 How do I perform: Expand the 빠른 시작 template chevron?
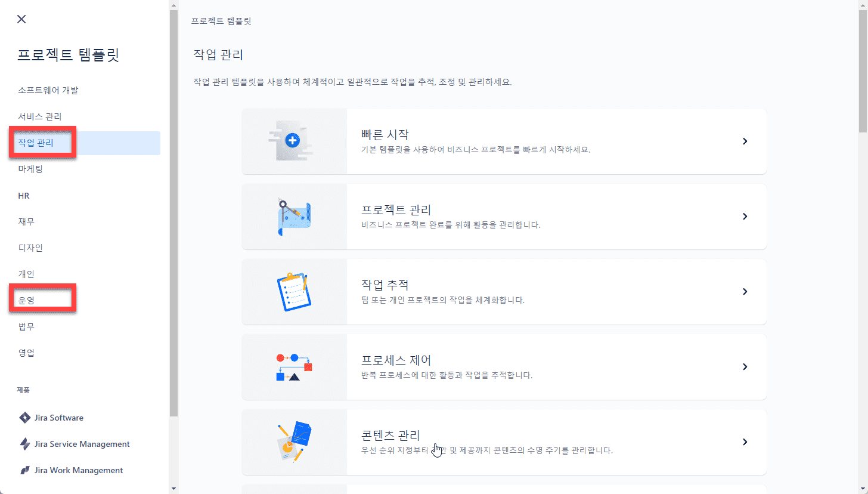(745, 141)
